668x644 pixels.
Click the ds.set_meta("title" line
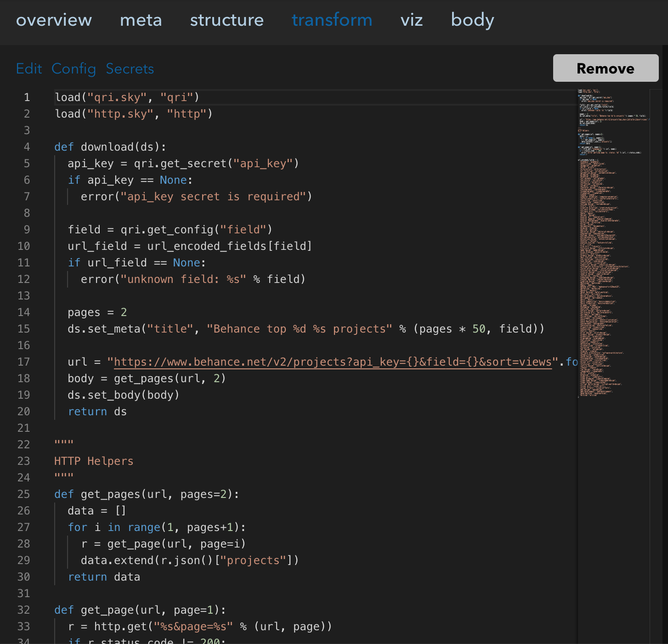click(306, 329)
